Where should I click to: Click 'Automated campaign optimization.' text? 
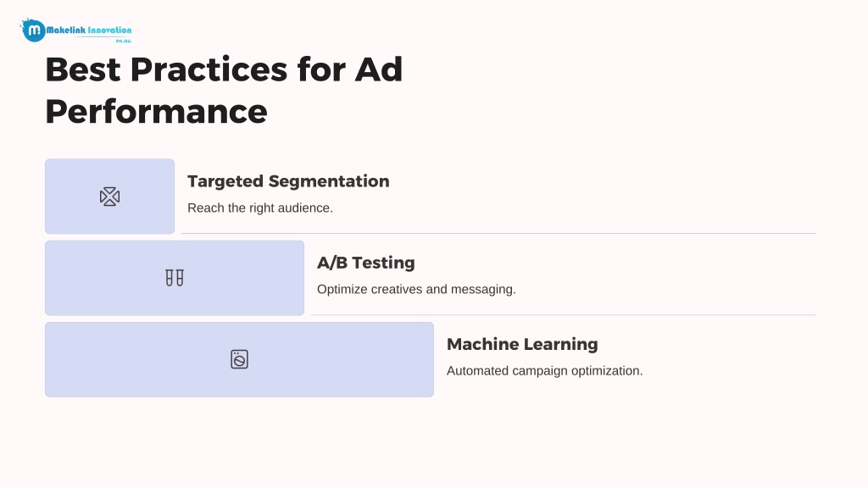coord(545,371)
